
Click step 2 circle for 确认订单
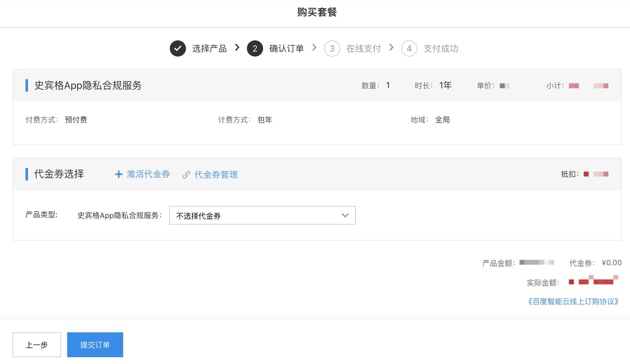255,48
